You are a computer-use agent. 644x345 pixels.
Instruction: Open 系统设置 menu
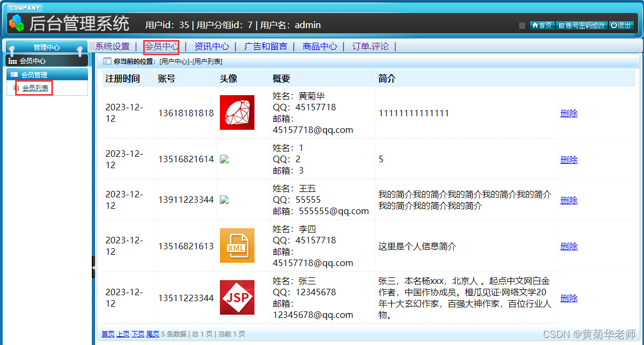click(112, 47)
